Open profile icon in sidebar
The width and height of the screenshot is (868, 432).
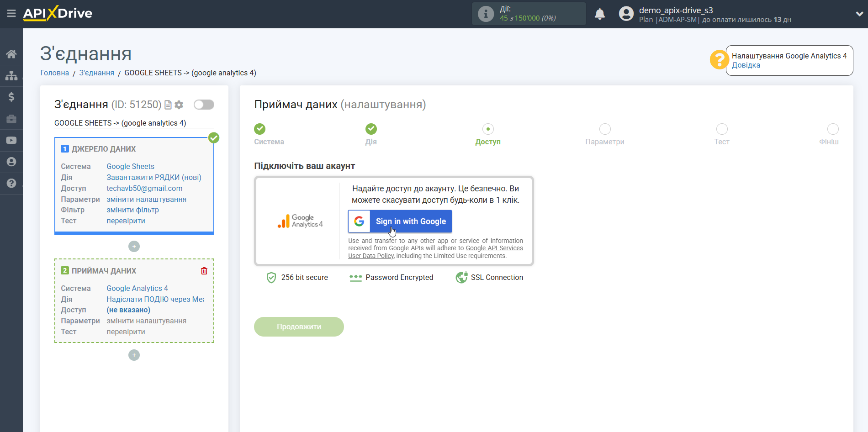tap(11, 162)
